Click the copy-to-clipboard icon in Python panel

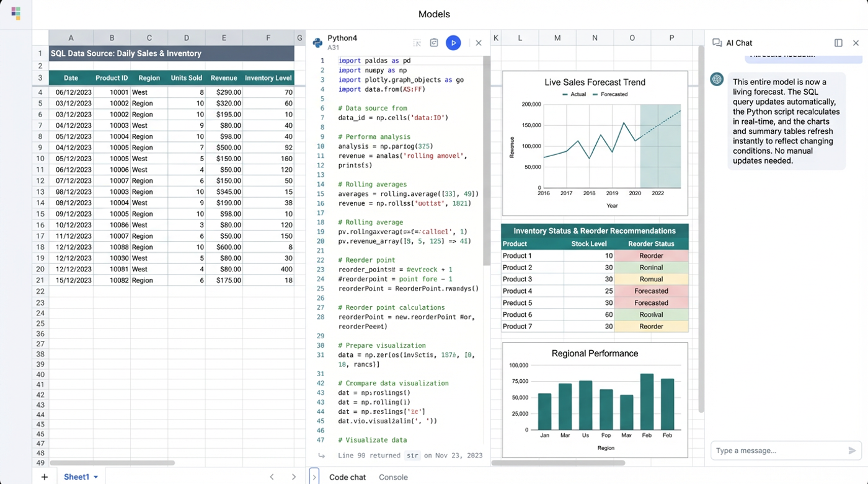coord(434,43)
